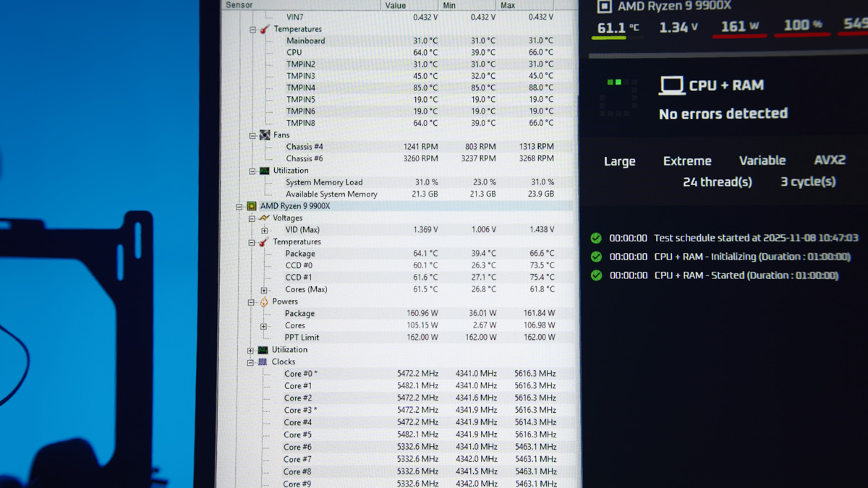This screenshot has width=868, height=488.
Task: Click the green check beside Test schedule started
Action: pos(596,238)
